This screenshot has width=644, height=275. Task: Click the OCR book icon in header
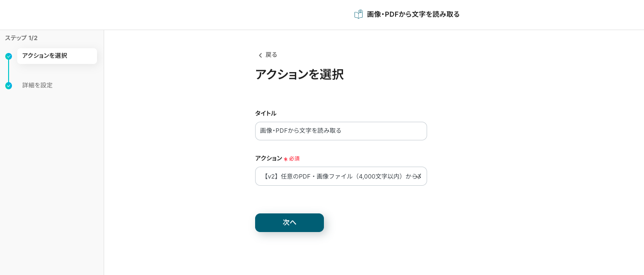pos(358,14)
